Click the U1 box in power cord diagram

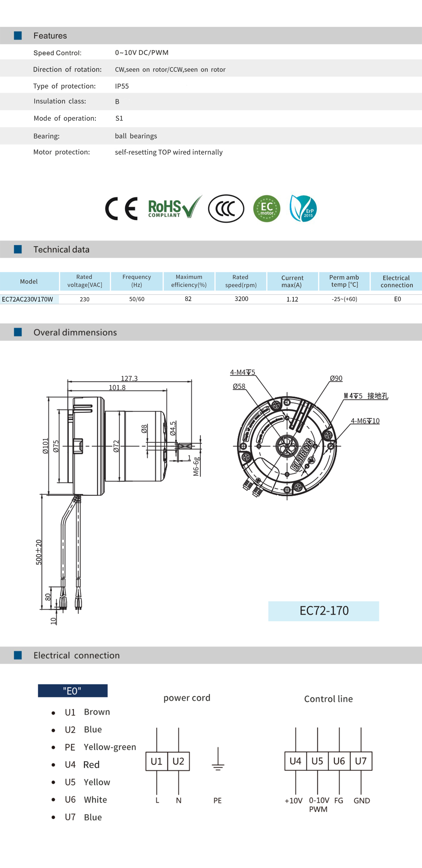pyautogui.click(x=157, y=761)
